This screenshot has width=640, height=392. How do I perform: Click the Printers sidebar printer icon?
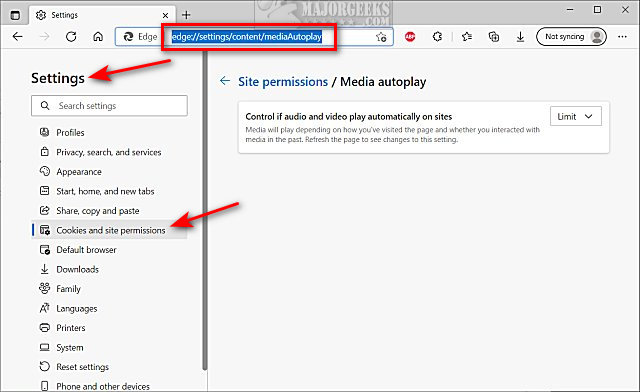coord(44,327)
